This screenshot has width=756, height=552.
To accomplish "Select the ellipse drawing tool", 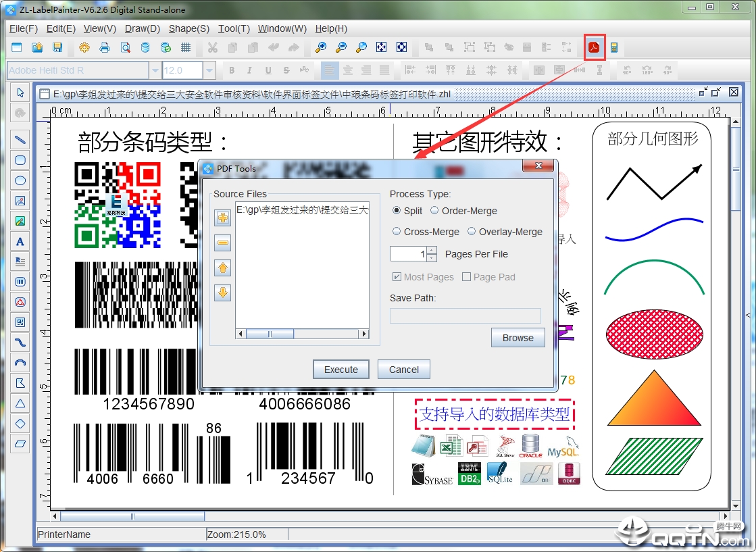I will pos(20,180).
